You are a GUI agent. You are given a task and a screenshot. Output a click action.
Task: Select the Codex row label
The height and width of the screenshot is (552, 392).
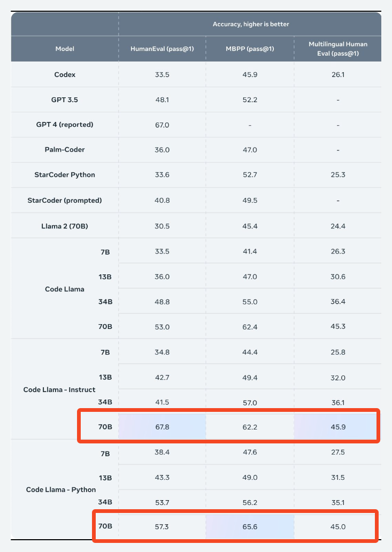tap(65, 74)
